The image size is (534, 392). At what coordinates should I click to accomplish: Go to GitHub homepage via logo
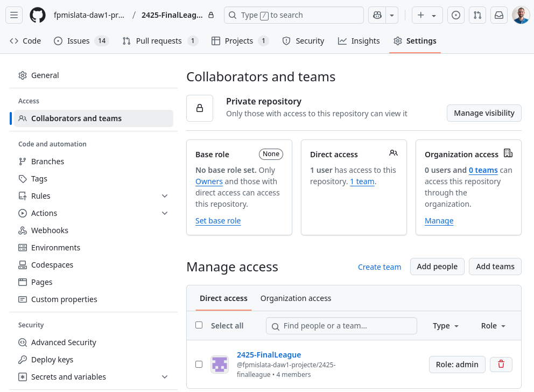[38, 15]
